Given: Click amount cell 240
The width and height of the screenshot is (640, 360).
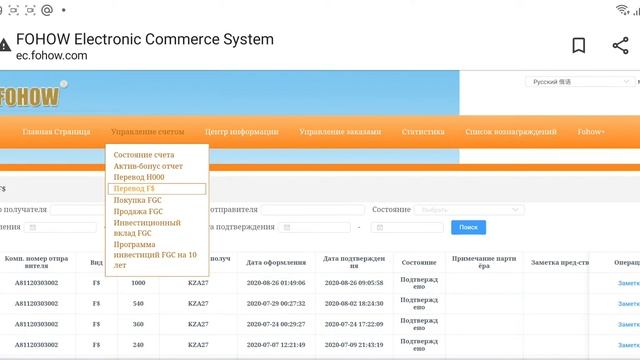Looking at the screenshot, I should click(138, 345).
